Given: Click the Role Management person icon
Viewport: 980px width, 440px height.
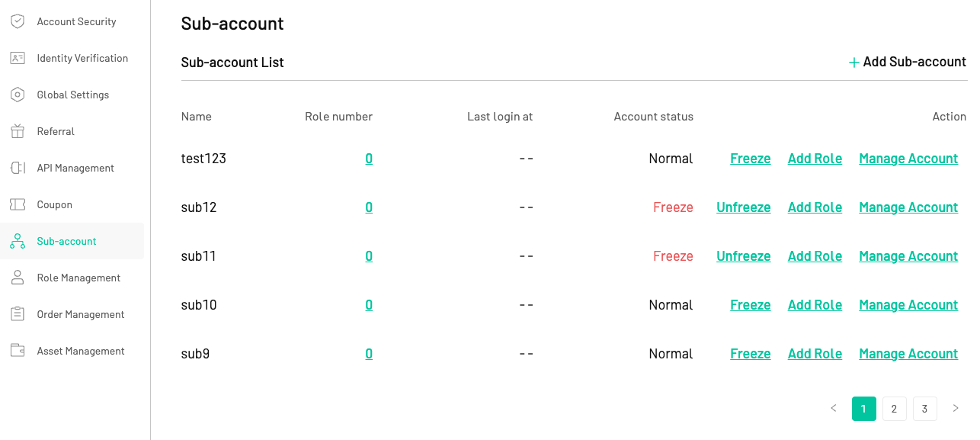Looking at the screenshot, I should click(18, 278).
